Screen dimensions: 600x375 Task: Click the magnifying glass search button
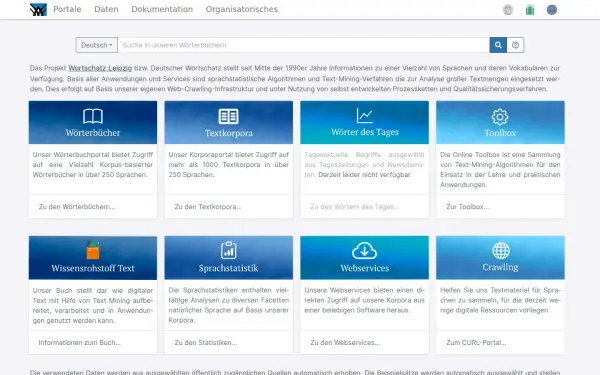click(x=498, y=45)
